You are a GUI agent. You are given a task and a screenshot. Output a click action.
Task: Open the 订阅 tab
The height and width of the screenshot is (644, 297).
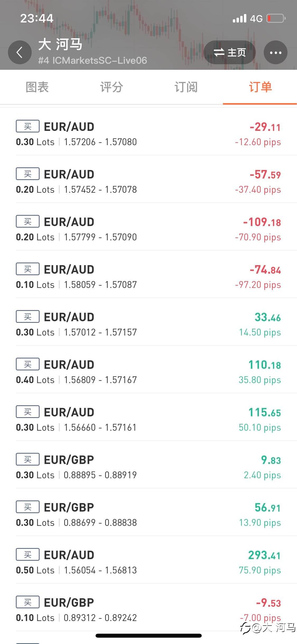(186, 87)
